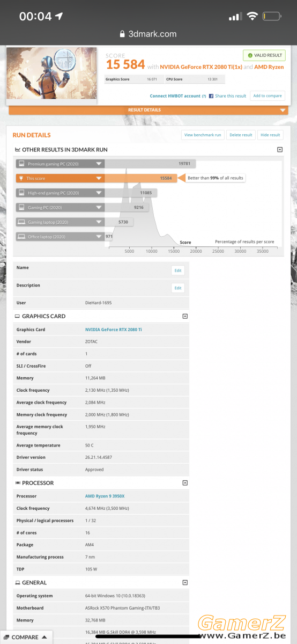Click Hide result button
This screenshot has height=644, width=297.
[270, 135]
